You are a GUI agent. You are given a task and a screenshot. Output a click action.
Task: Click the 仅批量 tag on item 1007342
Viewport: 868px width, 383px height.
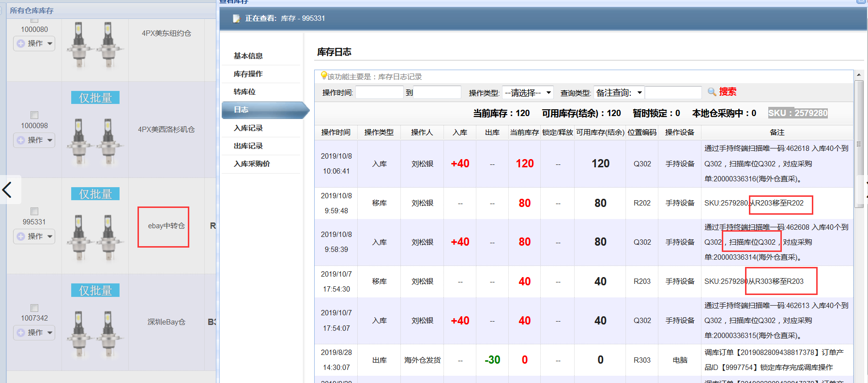tap(95, 290)
